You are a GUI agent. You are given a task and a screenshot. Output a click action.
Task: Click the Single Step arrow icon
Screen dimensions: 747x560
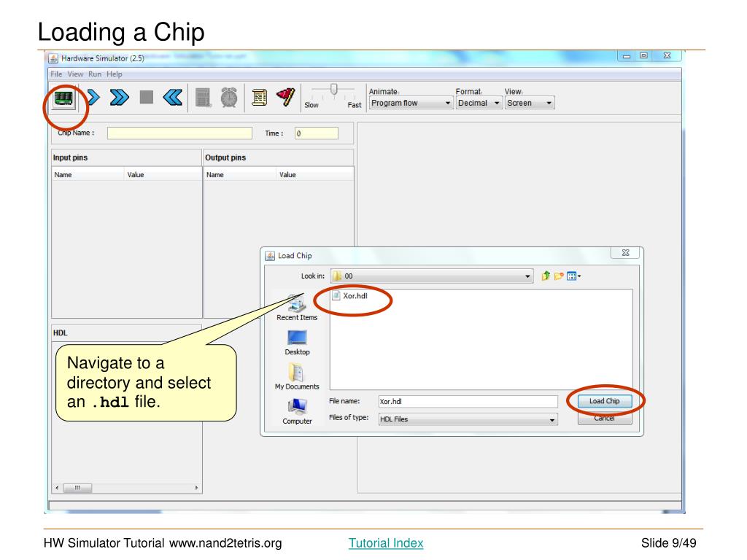click(x=93, y=98)
